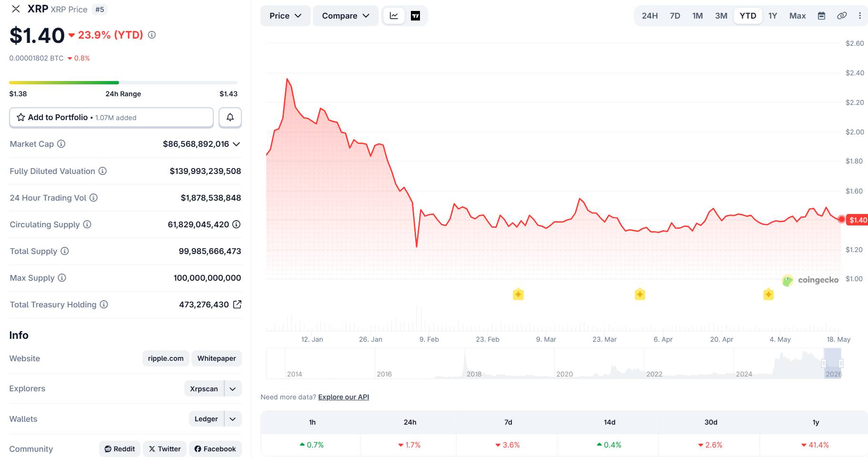The width and height of the screenshot is (868, 458).
Task: Open the Twitter community link
Action: point(165,449)
